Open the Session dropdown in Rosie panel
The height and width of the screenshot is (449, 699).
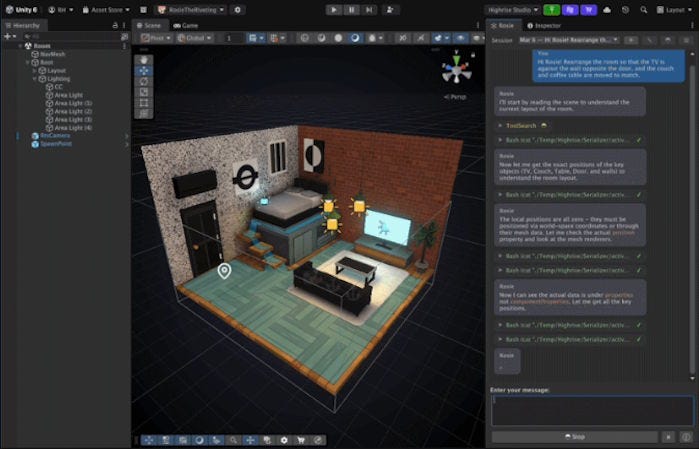[569, 40]
